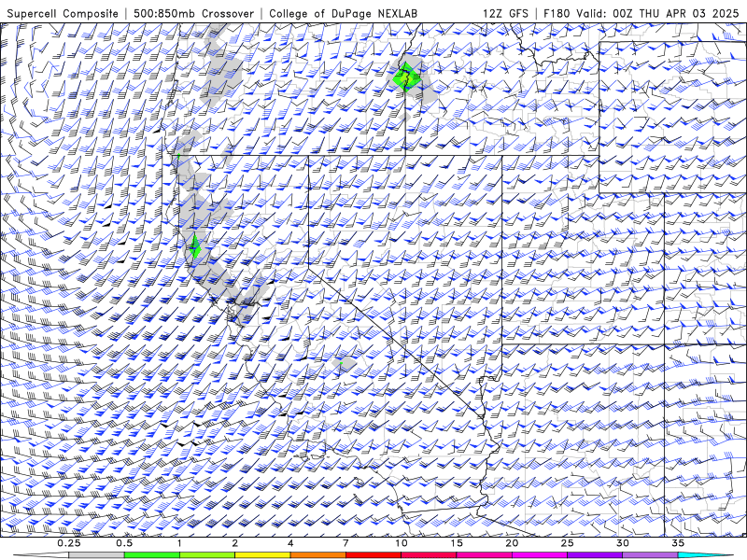Click the "Supercell Composite" title text
The width and height of the screenshot is (747, 560).
pyautogui.click(x=63, y=14)
